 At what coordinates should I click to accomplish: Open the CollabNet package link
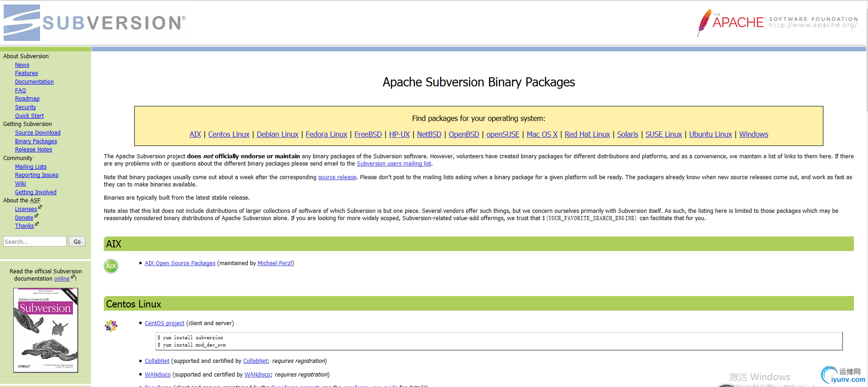(157, 361)
